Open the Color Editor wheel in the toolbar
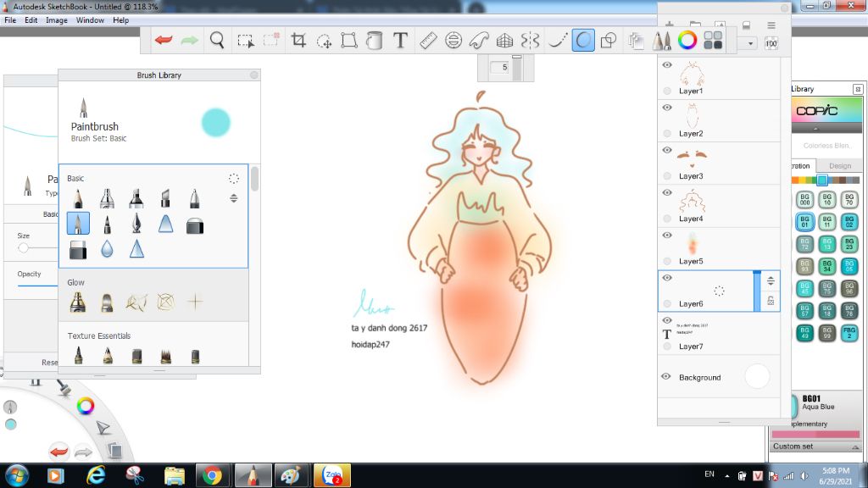Viewport: 868px width, 488px height. [687, 40]
